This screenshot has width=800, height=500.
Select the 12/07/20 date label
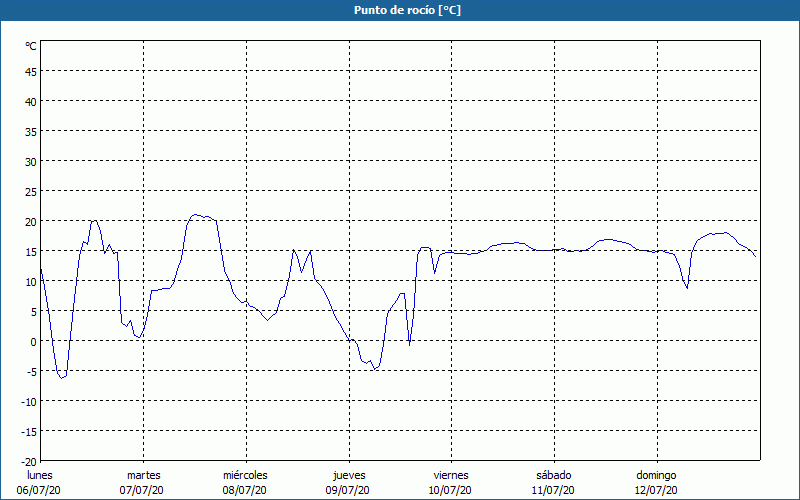click(x=656, y=490)
